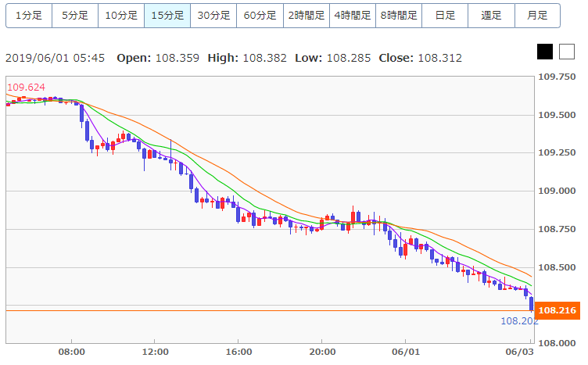Screen dimensions: 588x365
Task: Select the 60分足 interval tab
Action: coord(260,15)
